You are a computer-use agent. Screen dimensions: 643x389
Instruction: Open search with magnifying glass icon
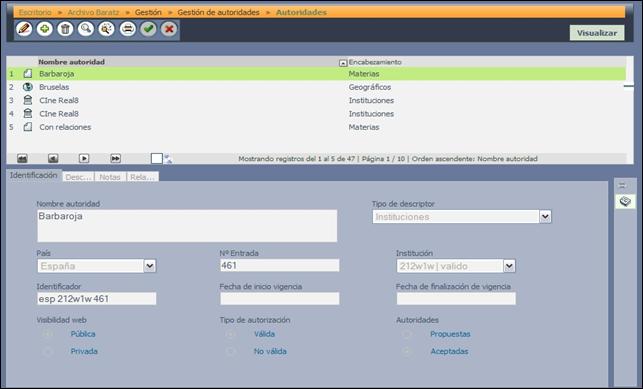click(86, 29)
